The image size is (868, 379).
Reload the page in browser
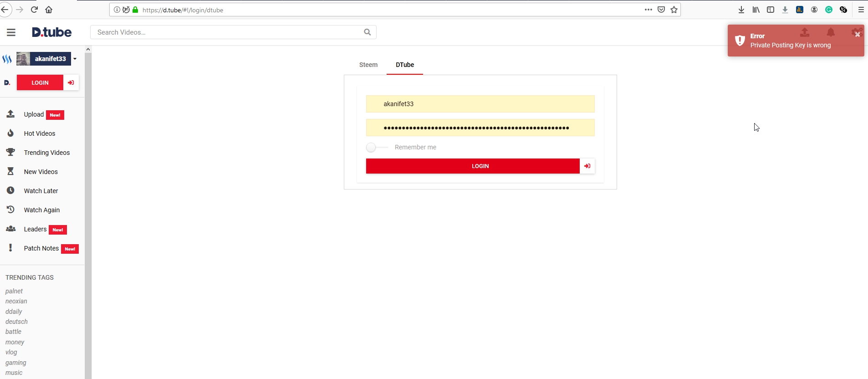[34, 10]
